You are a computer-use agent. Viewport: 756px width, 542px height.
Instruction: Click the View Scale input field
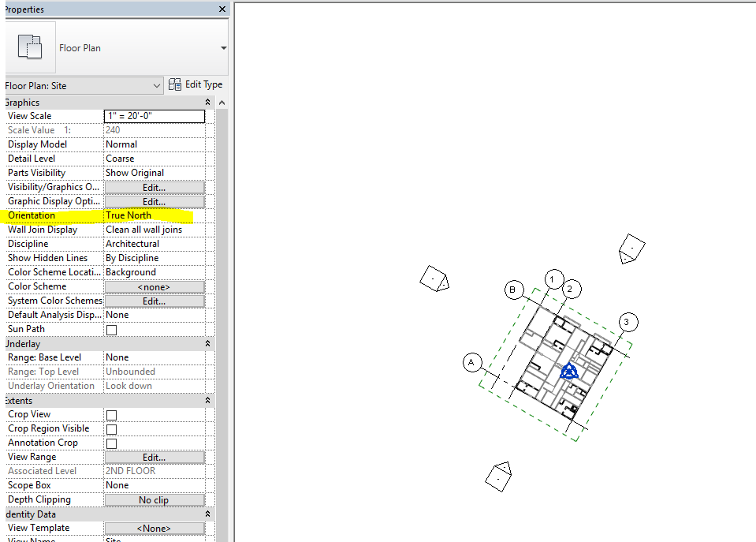154,115
